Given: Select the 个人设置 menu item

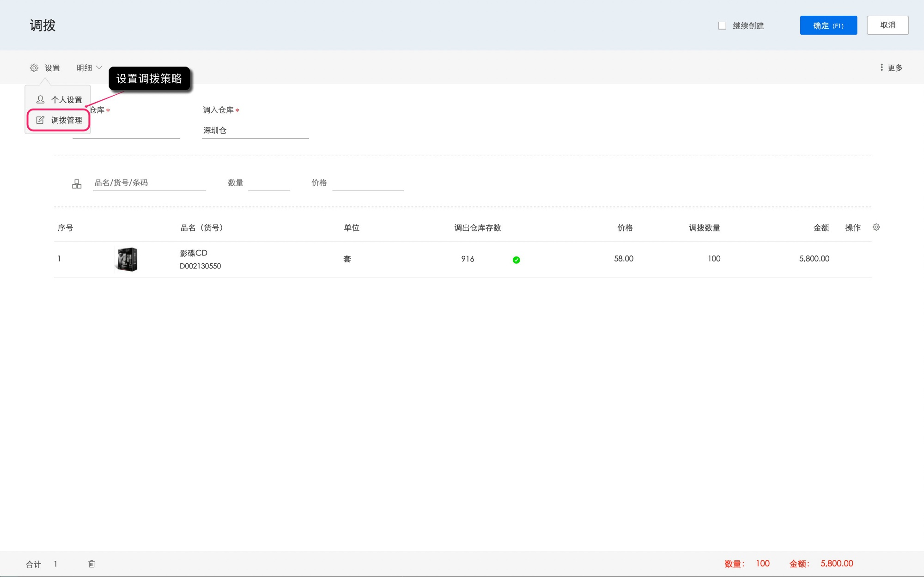Looking at the screenshot, I should click(x=66, y=100).
